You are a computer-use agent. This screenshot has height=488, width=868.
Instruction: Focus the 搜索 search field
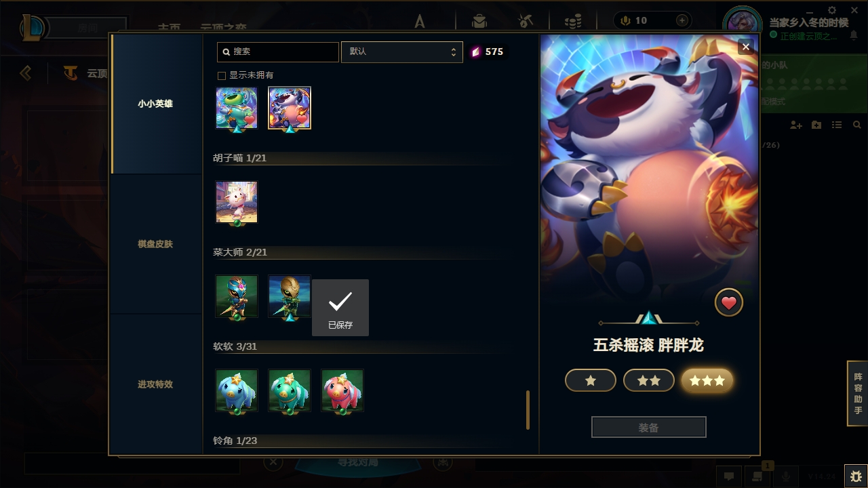[x=278, y=52]
